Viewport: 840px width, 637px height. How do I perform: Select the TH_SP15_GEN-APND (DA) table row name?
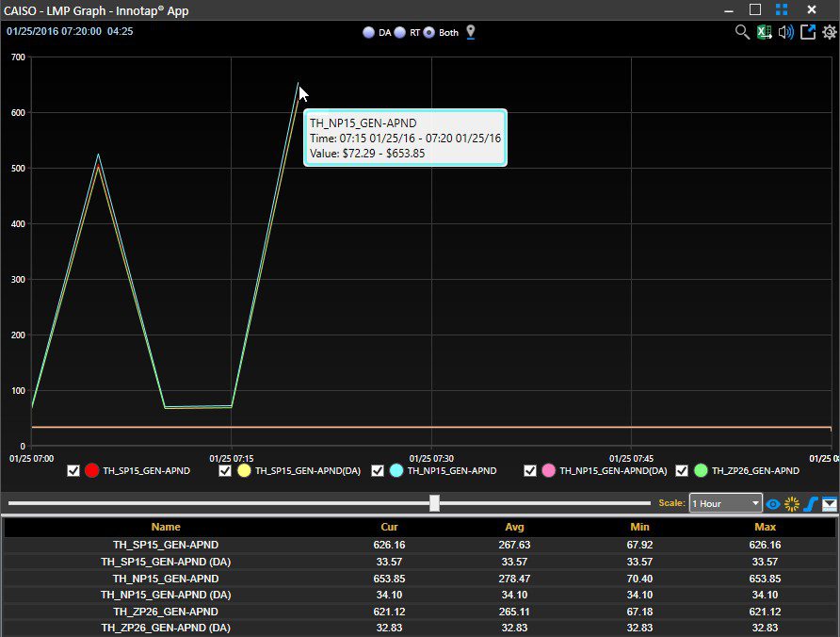(x=166, y=562)
